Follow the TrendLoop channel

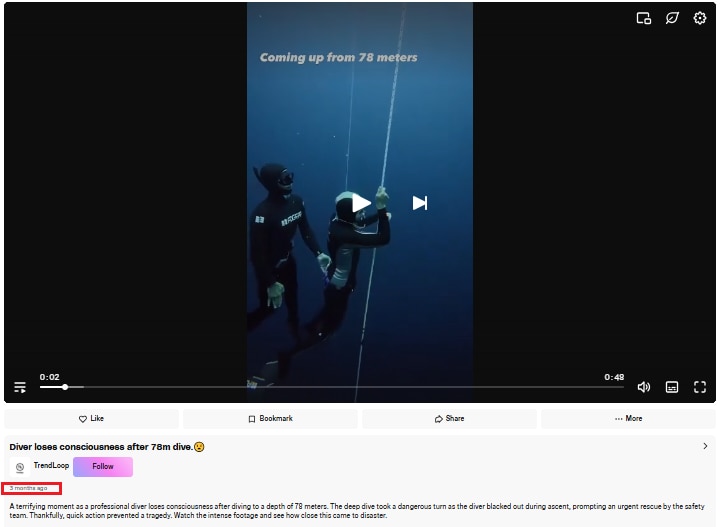[x=103, y=466]
